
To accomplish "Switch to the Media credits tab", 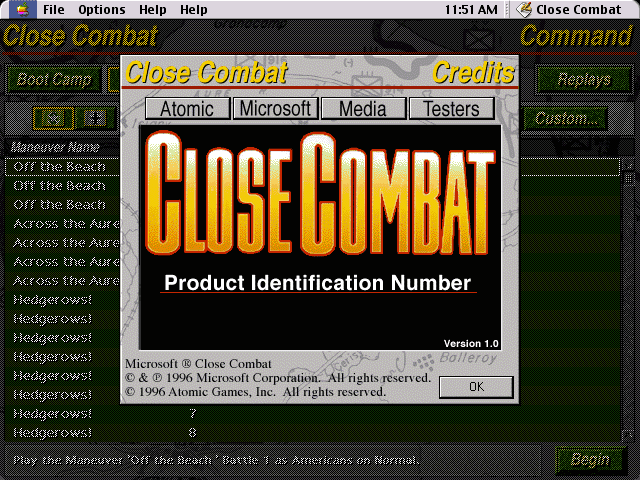I will tap(363, 109).
